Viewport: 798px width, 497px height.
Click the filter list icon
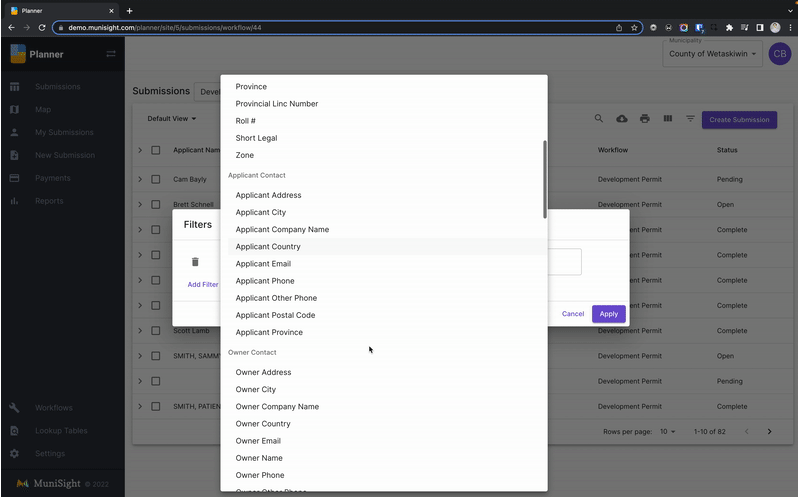coord(690,119)
